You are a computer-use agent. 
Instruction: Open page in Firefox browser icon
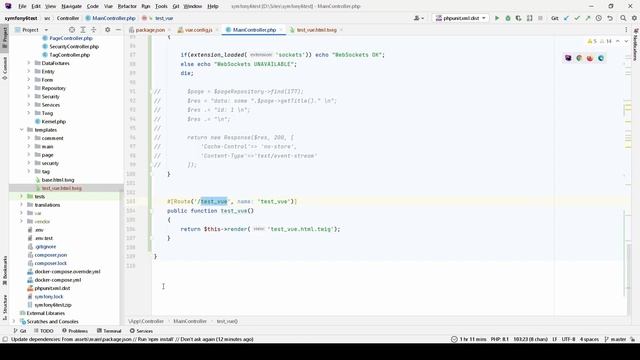pyautogui.click(x=590, y=58)
